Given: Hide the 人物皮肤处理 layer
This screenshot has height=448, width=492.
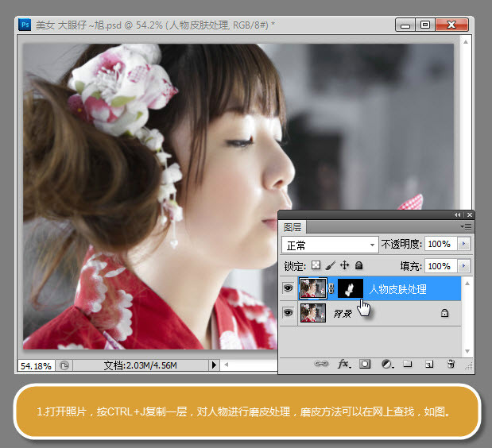Looking at the screenshot, I should [x=288, y=288].
